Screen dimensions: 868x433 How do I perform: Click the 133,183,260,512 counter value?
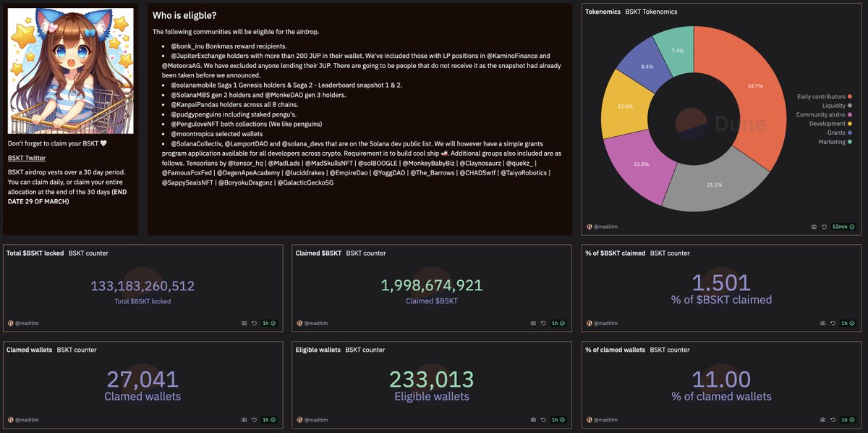point(142,286)
